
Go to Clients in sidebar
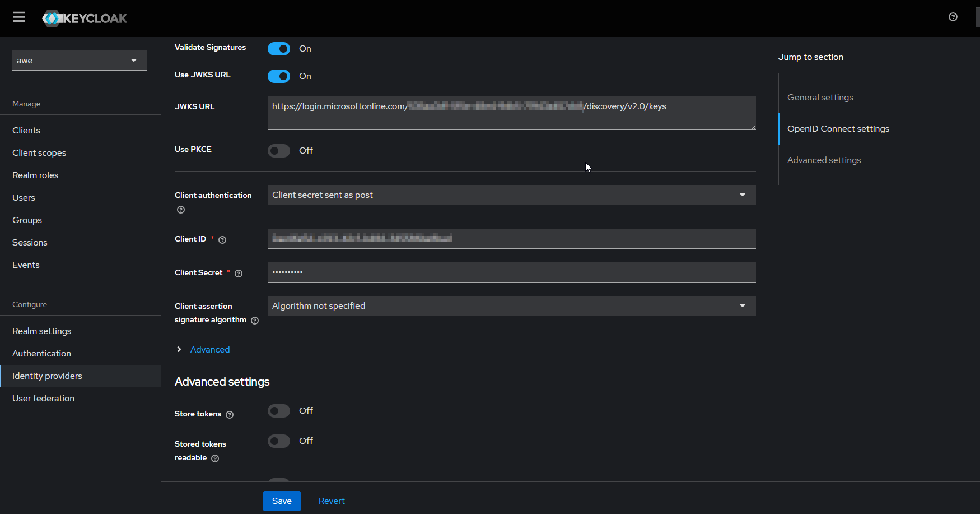[26, 131]
